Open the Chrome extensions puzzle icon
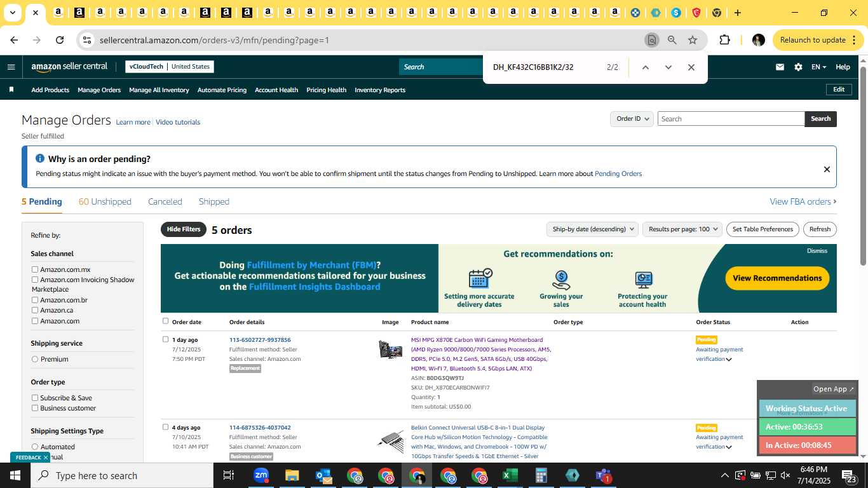868x488 pixels. [x=724, y=40]
